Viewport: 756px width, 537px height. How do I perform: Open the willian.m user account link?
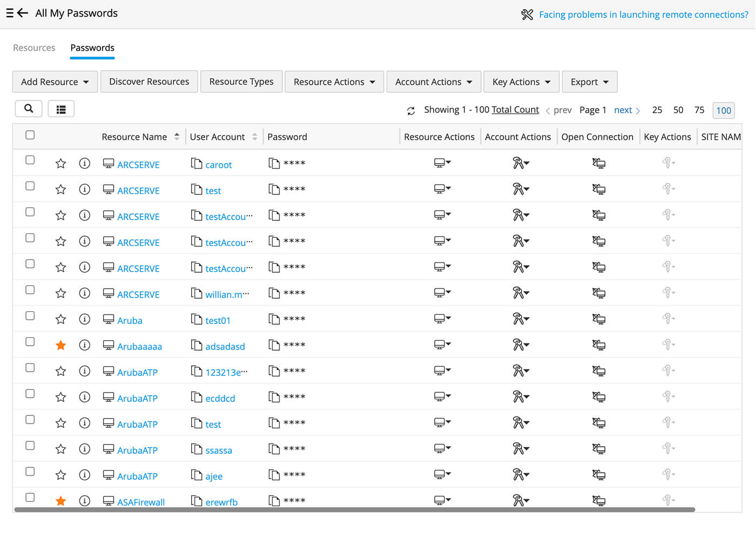(x=227, y=294)
